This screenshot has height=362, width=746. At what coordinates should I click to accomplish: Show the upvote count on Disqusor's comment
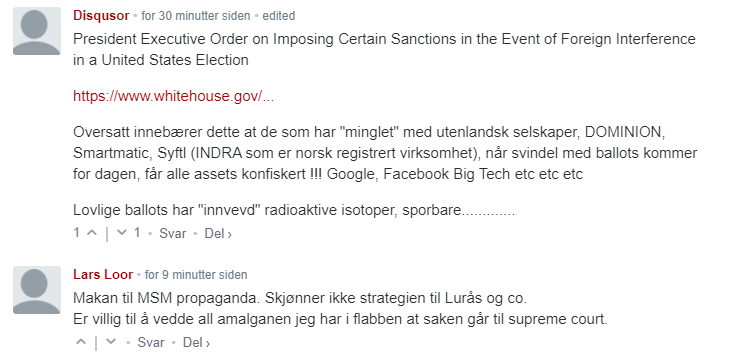pos(77,233)
